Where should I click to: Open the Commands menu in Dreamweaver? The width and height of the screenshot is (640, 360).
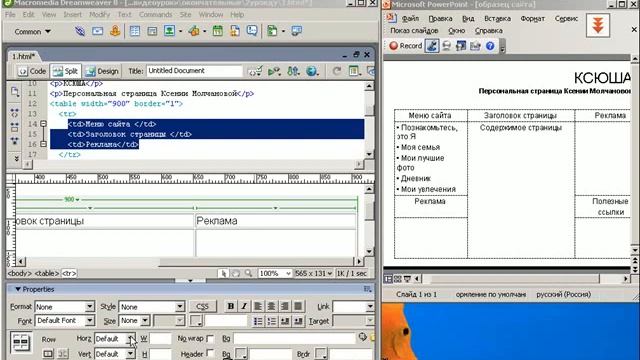point(156,14)
